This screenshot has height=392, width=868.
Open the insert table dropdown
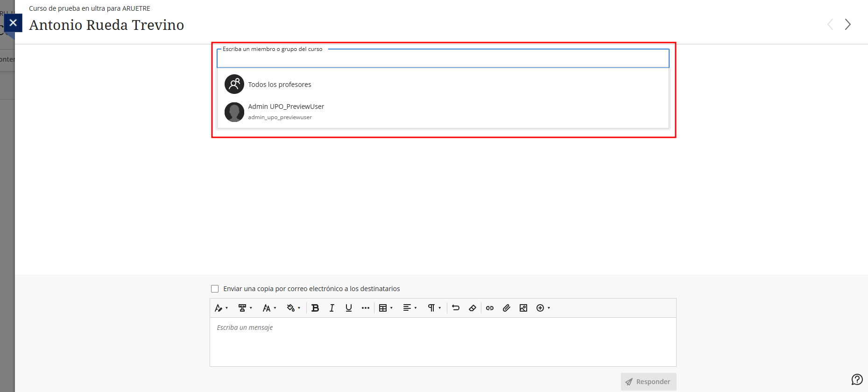pos(386,308)
